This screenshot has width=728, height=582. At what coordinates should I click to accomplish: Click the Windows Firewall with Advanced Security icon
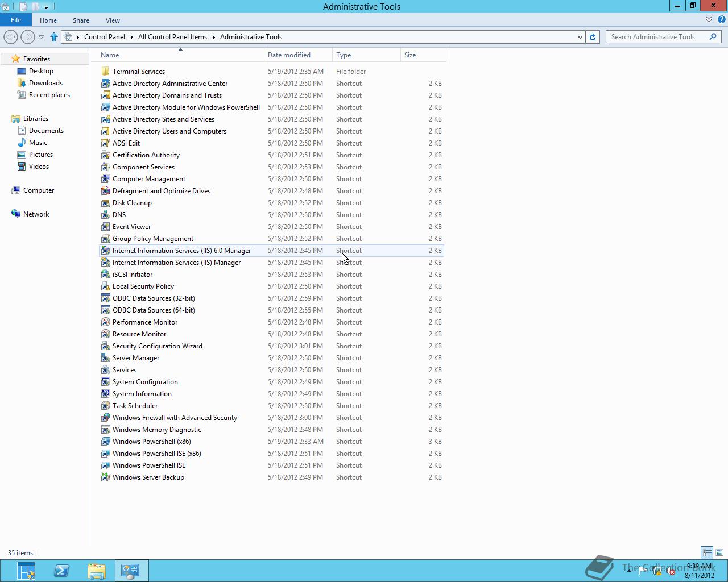(x=105, y=417)
